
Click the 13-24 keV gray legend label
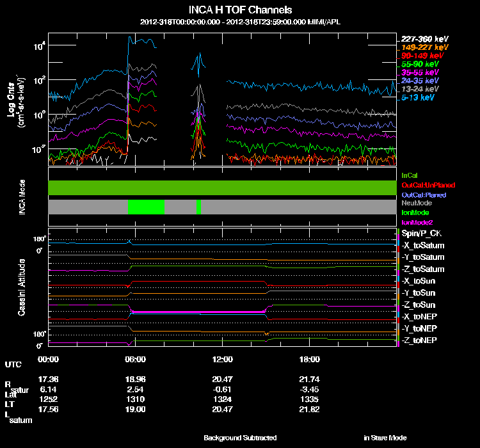click(x=420, y=89)
